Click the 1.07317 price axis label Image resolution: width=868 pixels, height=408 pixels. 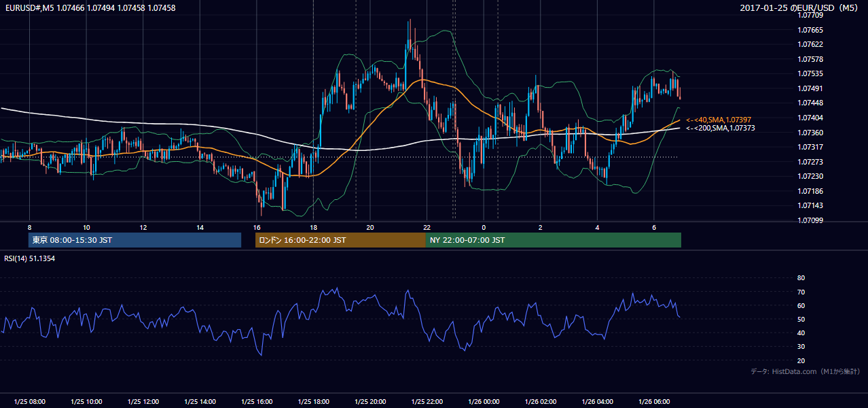pyautogui.click(x=810, y=147)
